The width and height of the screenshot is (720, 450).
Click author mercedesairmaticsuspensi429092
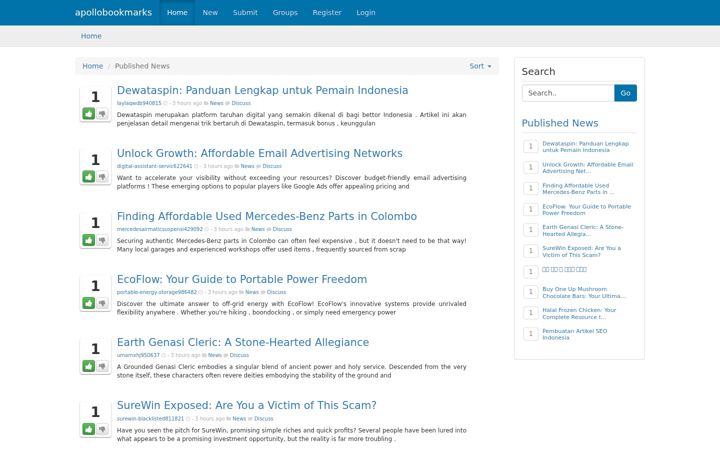(160, 229)
